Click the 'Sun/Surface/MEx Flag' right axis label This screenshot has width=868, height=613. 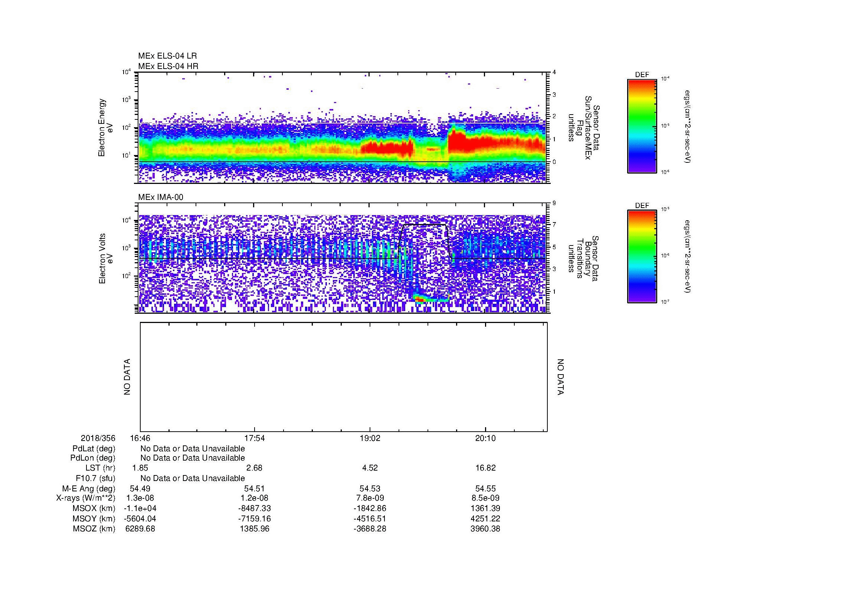(583, 128)
